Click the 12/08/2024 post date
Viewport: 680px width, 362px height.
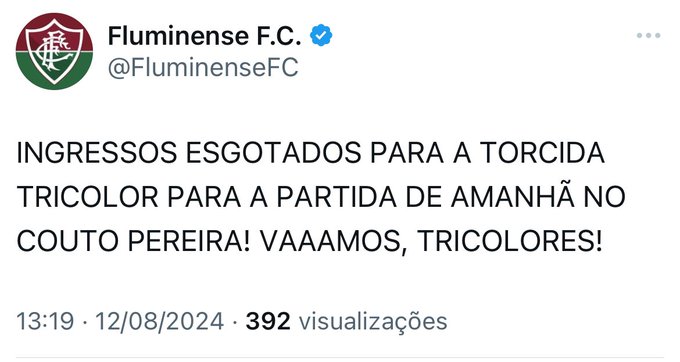[x=159, y=322]
